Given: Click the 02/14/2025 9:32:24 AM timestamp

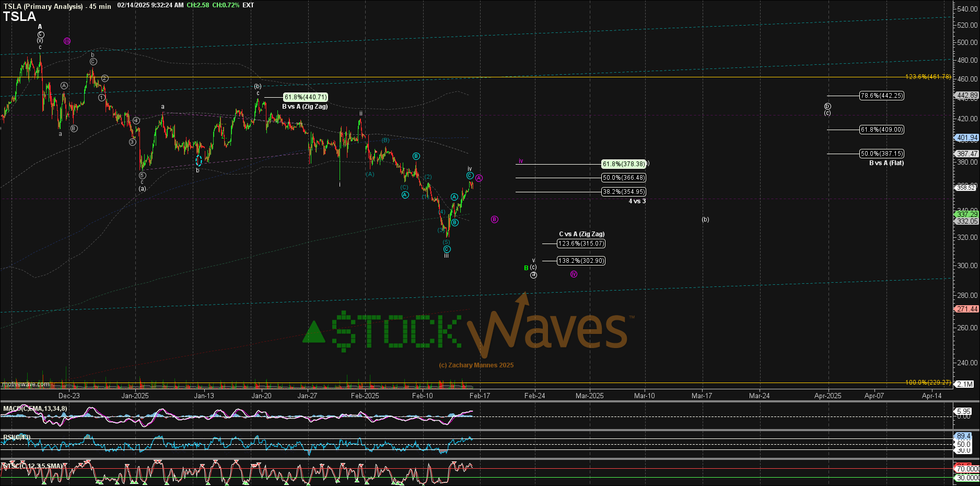Looking at the screenshot, I should coord(150,5).
